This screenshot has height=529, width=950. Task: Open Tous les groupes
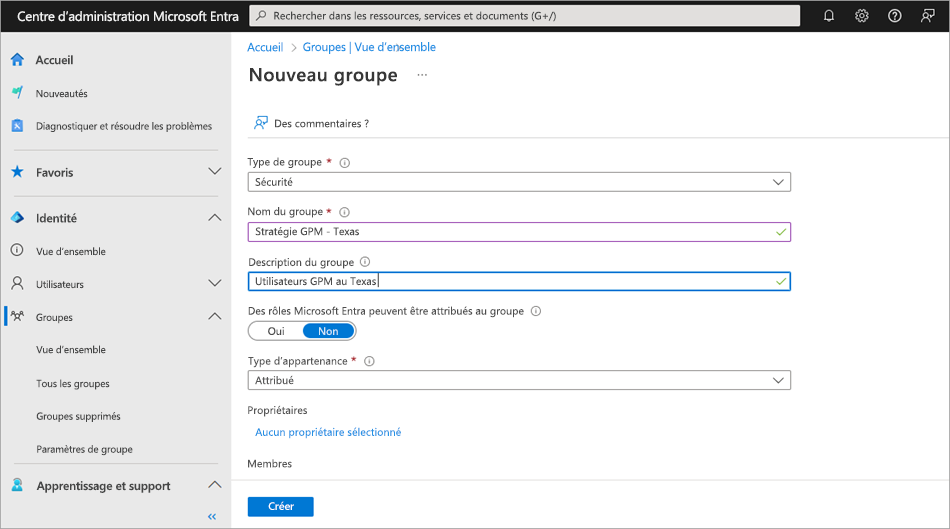pos(73,384)
